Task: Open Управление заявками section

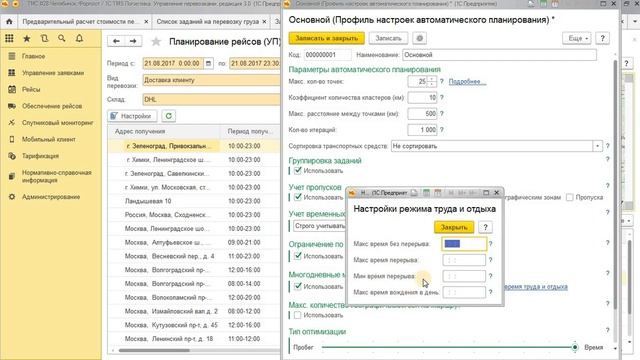Action: [x=53, y=73]
